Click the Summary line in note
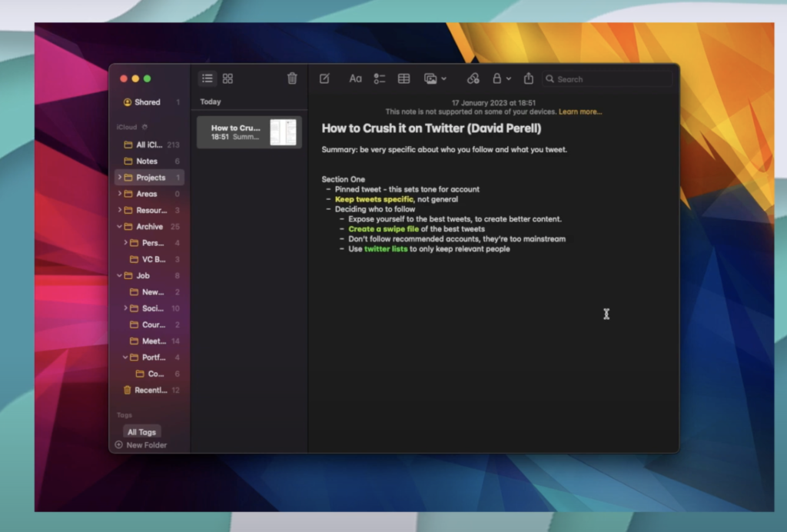 pos(444,150)
